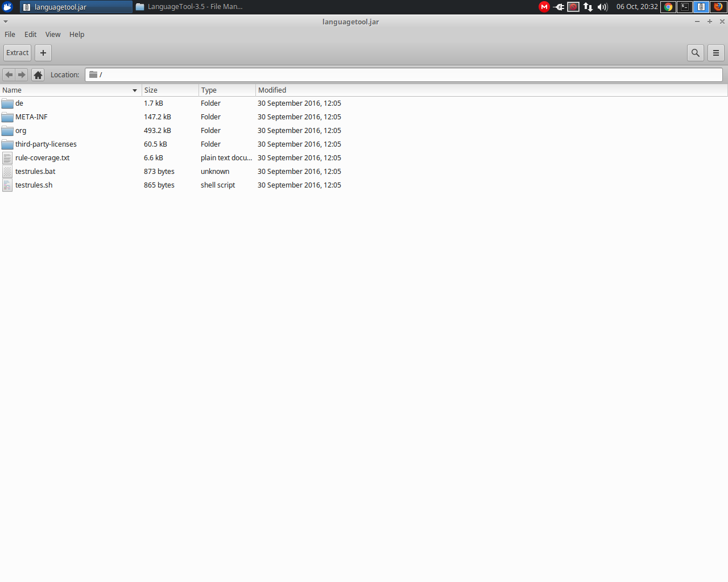Switch to LanguageTool-3.5 File Manager taskbar window
728x582 pixels.
190,7
